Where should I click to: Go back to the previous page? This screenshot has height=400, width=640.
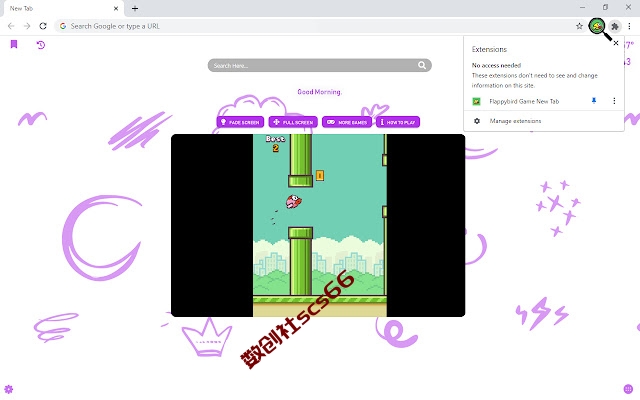coord(11,26)
